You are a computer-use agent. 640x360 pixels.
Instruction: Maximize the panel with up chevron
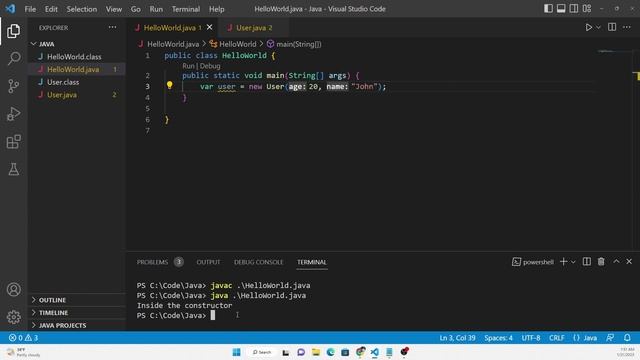(616, 262)
